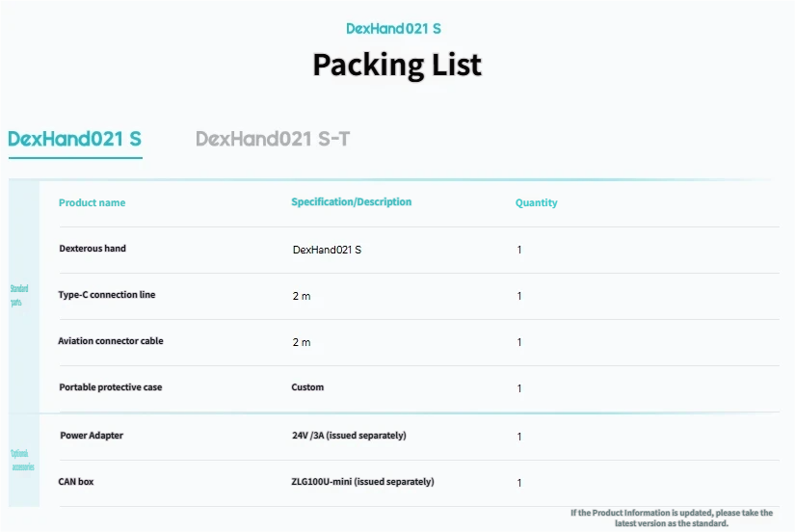
Task: Click the Custom specification cell
Action: pyautogui.click(x=307, y=387)
